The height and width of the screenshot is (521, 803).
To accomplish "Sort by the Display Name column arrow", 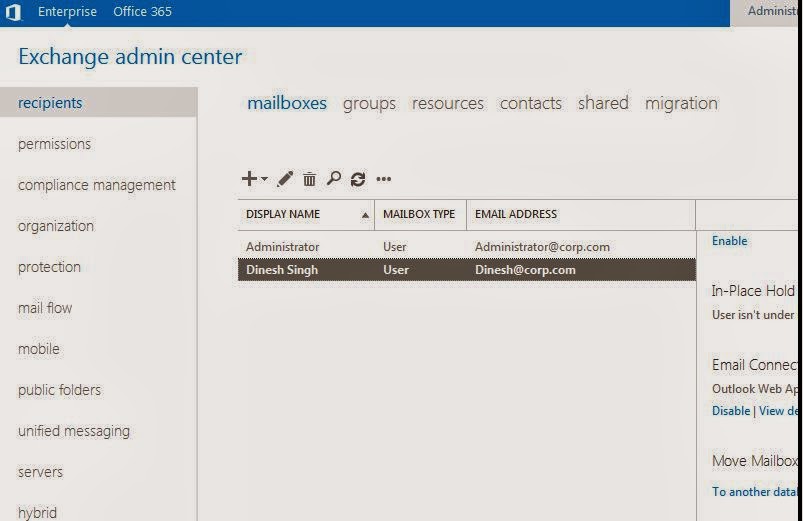I will 365,215.
